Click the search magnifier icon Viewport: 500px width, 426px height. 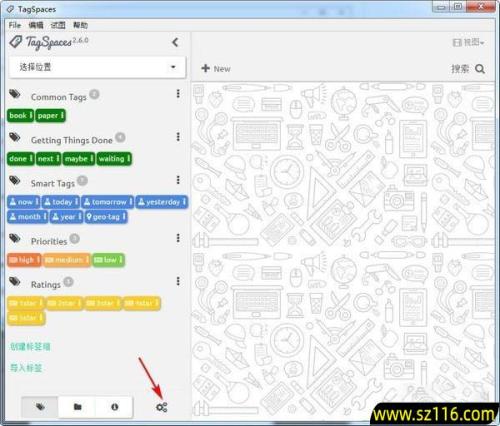point(480,69)
